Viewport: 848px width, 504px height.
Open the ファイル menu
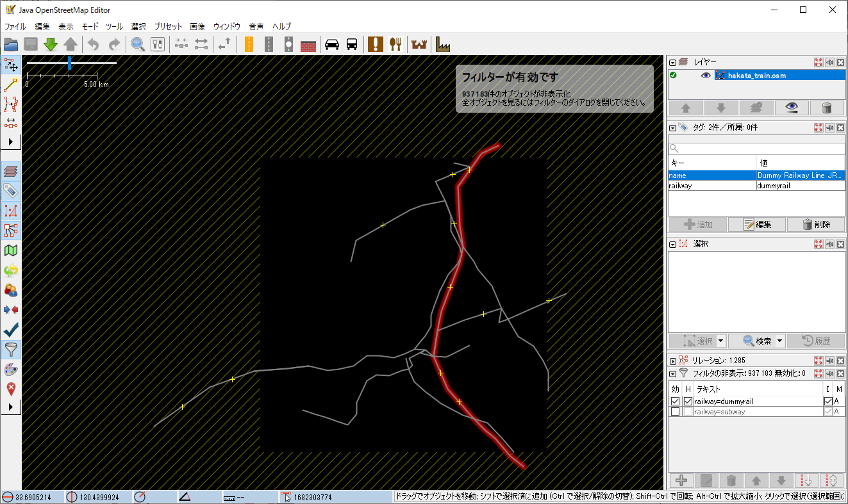(15, 26)
